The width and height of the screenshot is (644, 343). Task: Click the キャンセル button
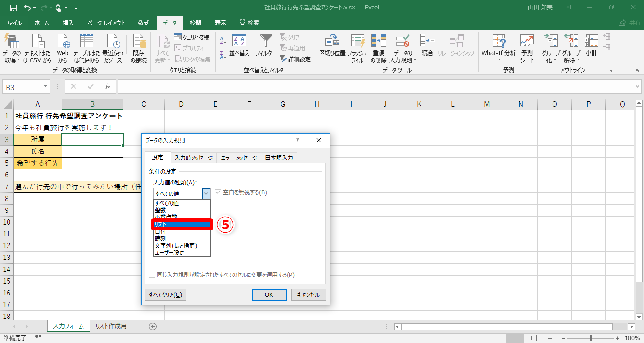(x=309, y=295)
